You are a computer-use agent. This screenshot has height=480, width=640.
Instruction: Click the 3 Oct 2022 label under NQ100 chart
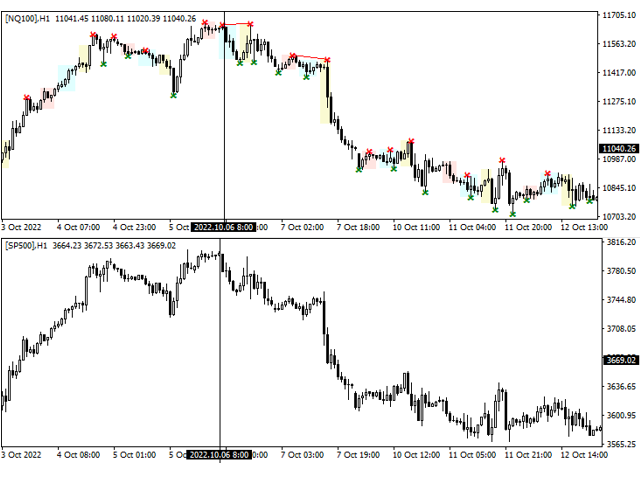point(21,227)
